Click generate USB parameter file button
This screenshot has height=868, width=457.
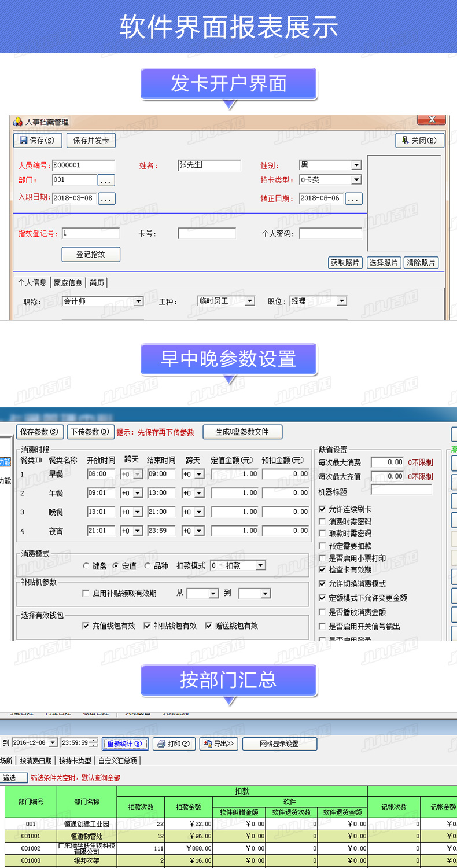tap(242, 432)
